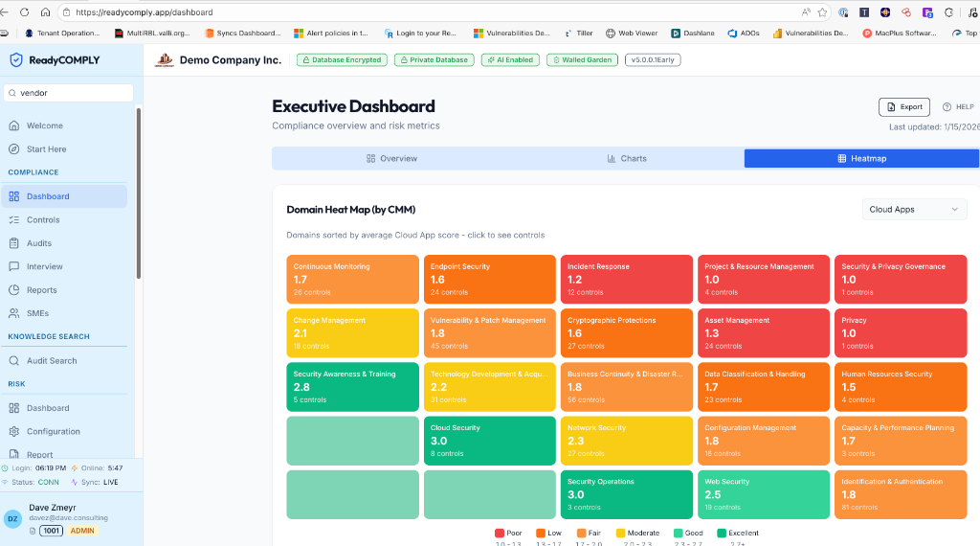Click the ADMIN role badge

coord(82,531)
